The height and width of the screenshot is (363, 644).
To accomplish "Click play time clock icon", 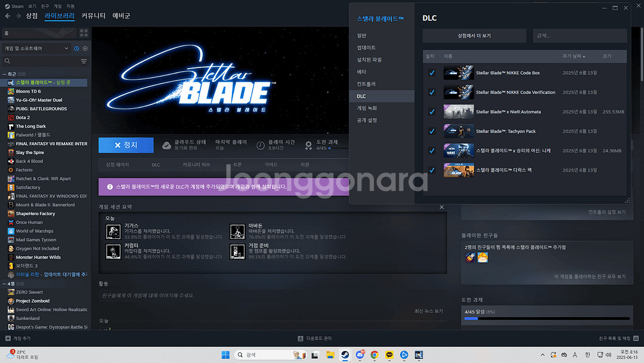I will [261, 145].
